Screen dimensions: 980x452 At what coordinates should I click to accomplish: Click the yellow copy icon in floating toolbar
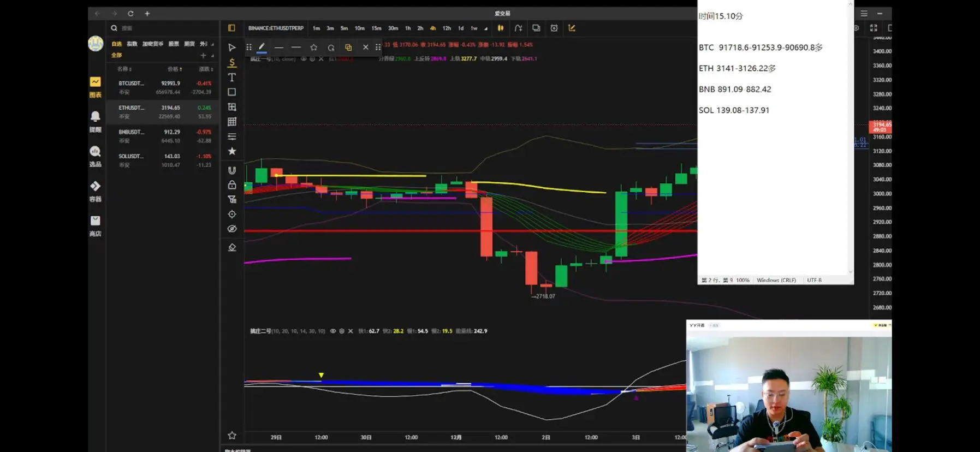[x=348, y=47]
